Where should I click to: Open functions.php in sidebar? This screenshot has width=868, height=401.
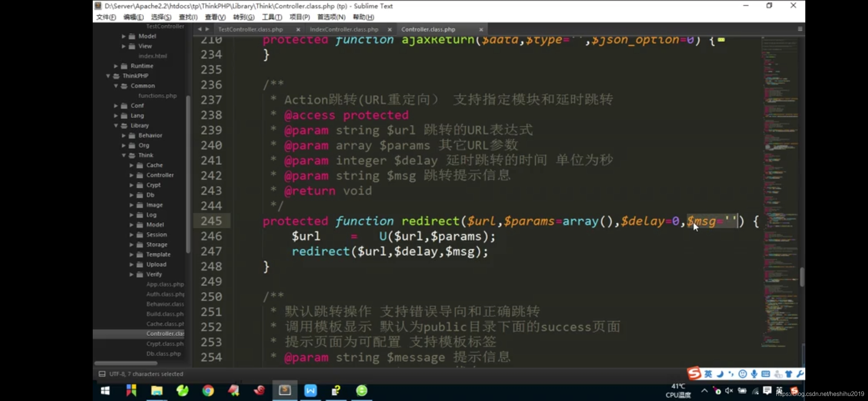tap(157, 95)
